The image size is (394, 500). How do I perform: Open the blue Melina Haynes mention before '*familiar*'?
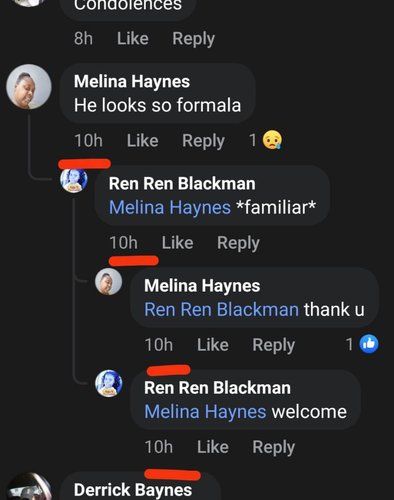click(x=170, y=207)
